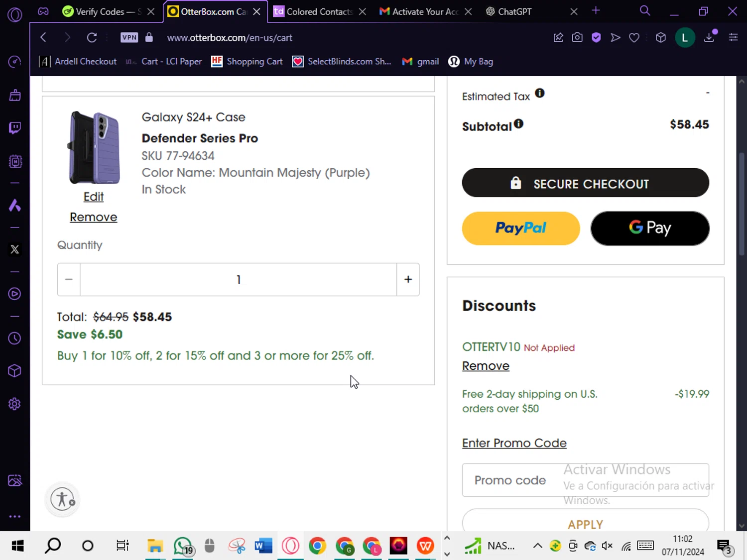Edit the Galaxy S24+ case item

(94, 197)
